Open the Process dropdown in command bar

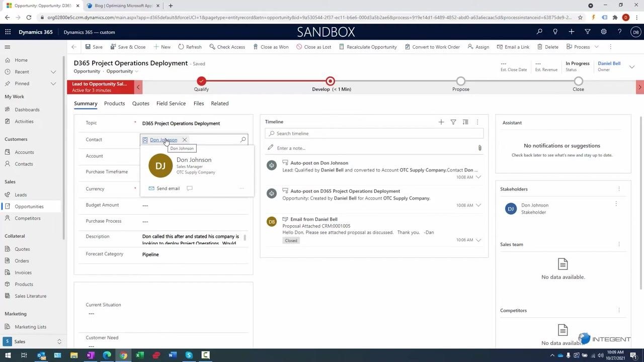(597, 47)
